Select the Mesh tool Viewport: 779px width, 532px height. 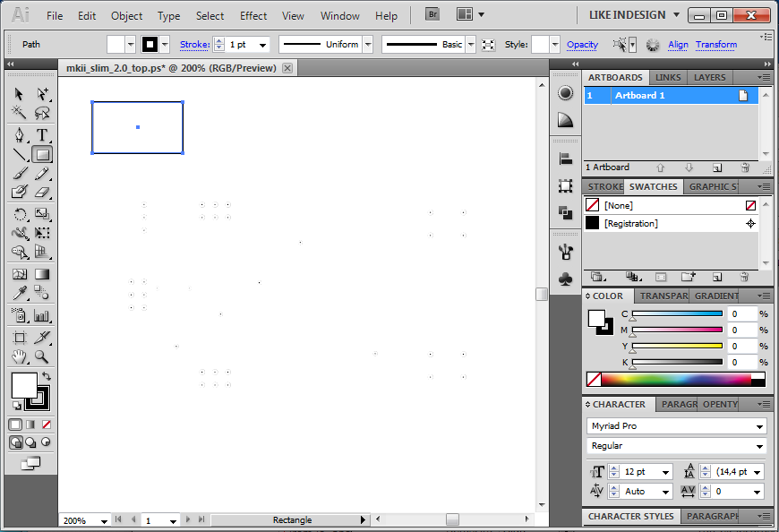19,274
